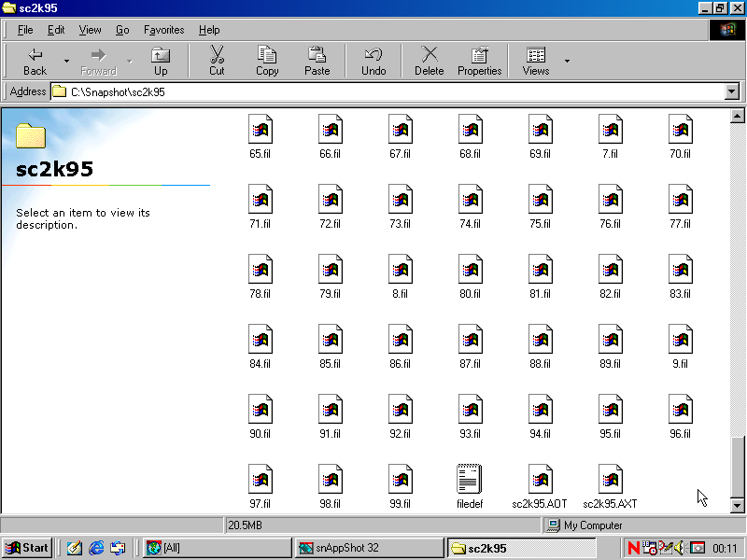Click the Show Desktop Quick Launch icon
Viewport: 747px width, 560px height.
(75, 548)
